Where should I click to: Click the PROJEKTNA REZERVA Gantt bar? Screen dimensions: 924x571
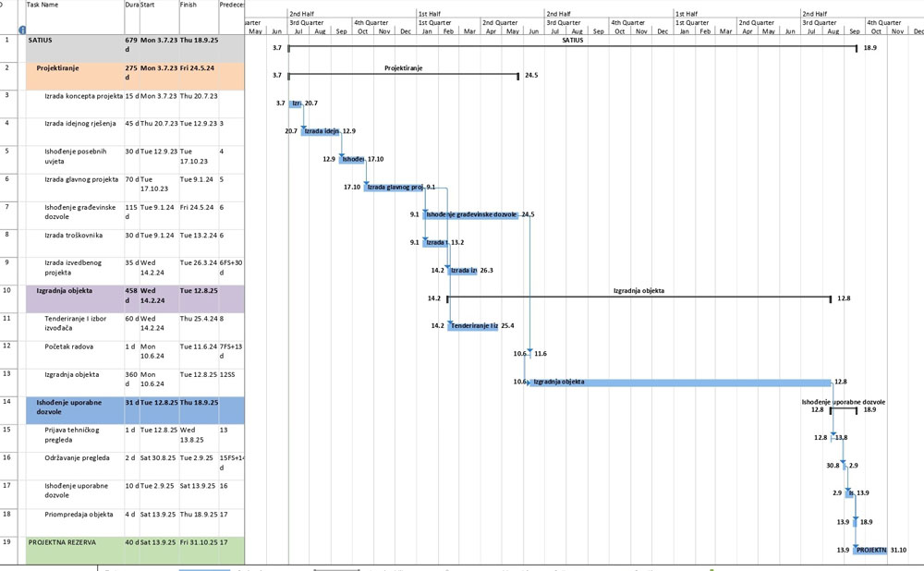869,550
